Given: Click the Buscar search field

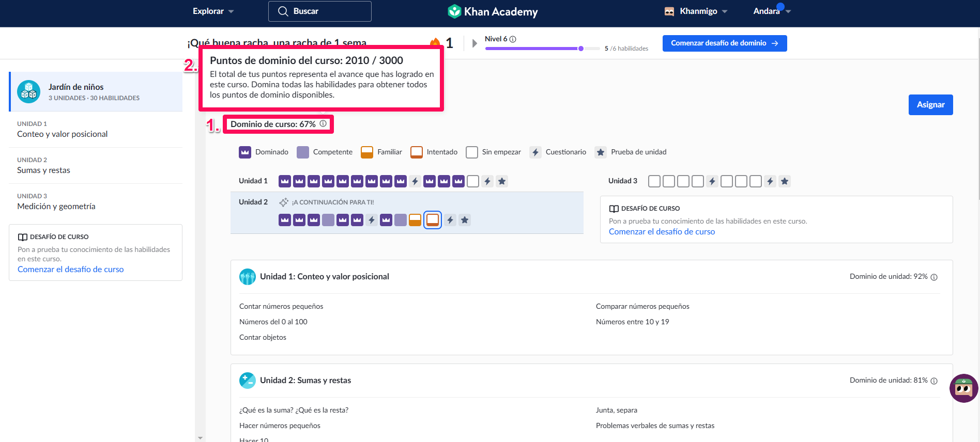Looking at the screenshot, I should point(320,11).
